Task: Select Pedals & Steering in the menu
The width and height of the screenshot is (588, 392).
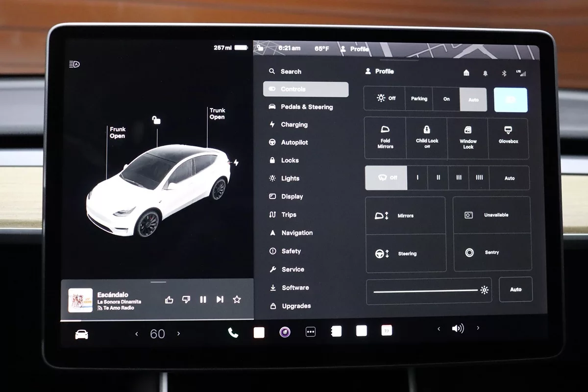Action: (x=306, y=107)
